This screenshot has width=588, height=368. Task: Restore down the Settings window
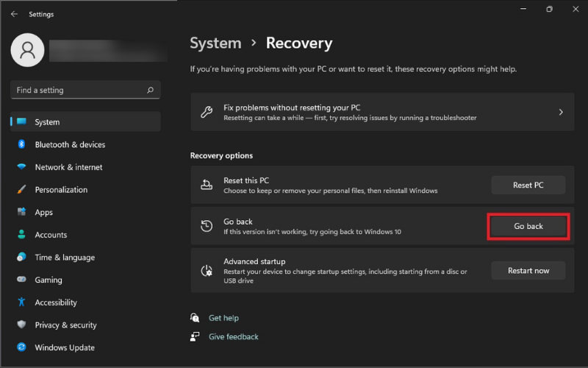(549, 9)
